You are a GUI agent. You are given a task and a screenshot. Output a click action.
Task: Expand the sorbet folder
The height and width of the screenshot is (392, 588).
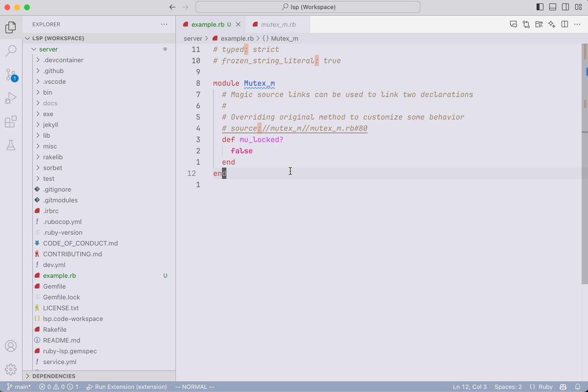pos(99,168)
